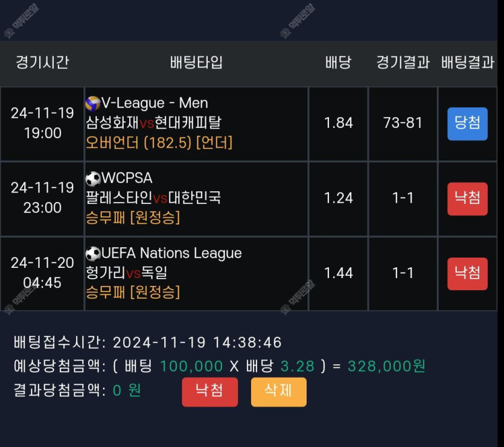Select the 배팅타입 column header

click(196, 62)
